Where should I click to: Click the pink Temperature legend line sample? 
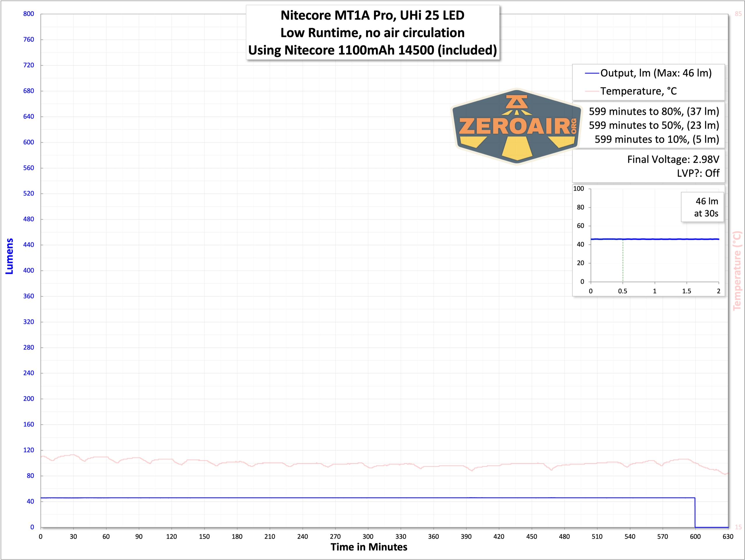(592, 91)
